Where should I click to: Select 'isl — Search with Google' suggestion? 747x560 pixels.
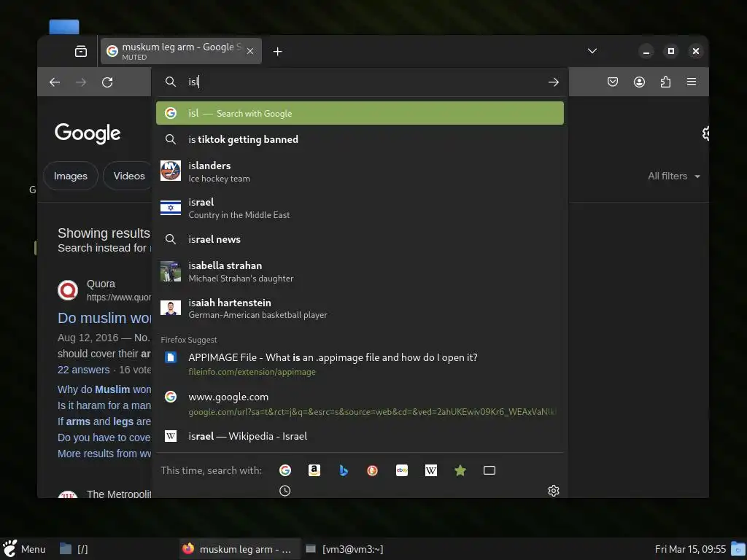pos(360,113)
